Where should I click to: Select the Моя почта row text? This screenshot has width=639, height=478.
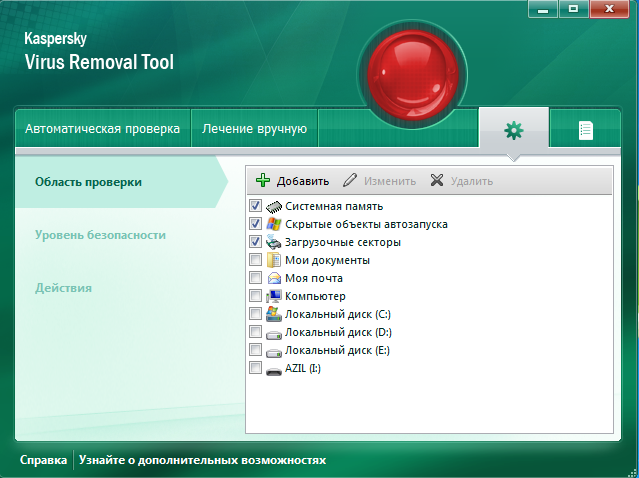pyautogui.click(x=314, y=278)
